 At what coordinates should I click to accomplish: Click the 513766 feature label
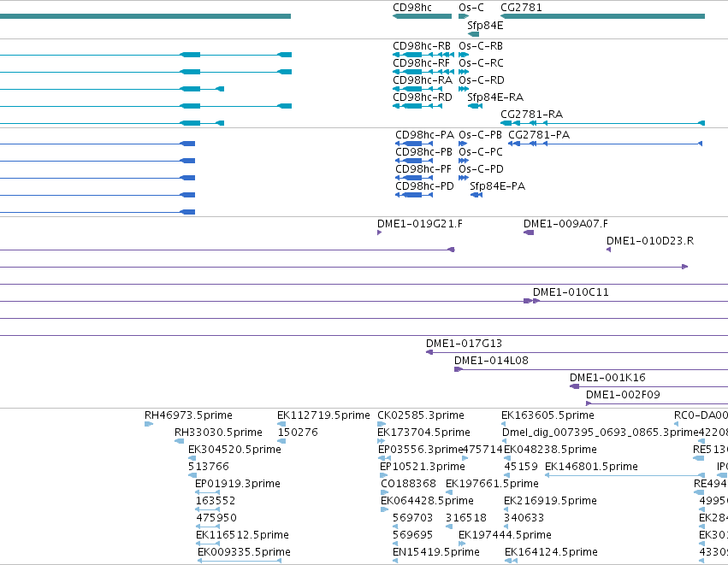209,467
